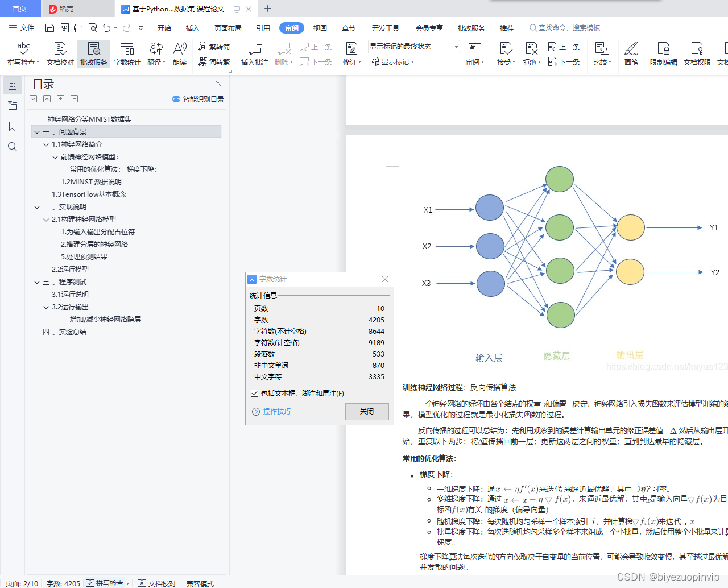Collapse the 二、实现说明 outline section

(36, 206)
